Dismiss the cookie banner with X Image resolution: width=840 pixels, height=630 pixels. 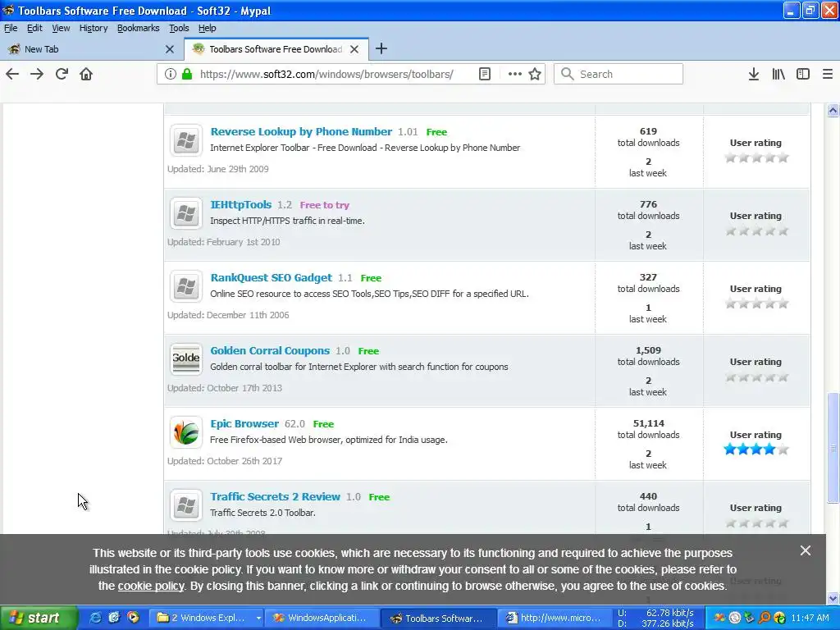click(x=806, y=550)
